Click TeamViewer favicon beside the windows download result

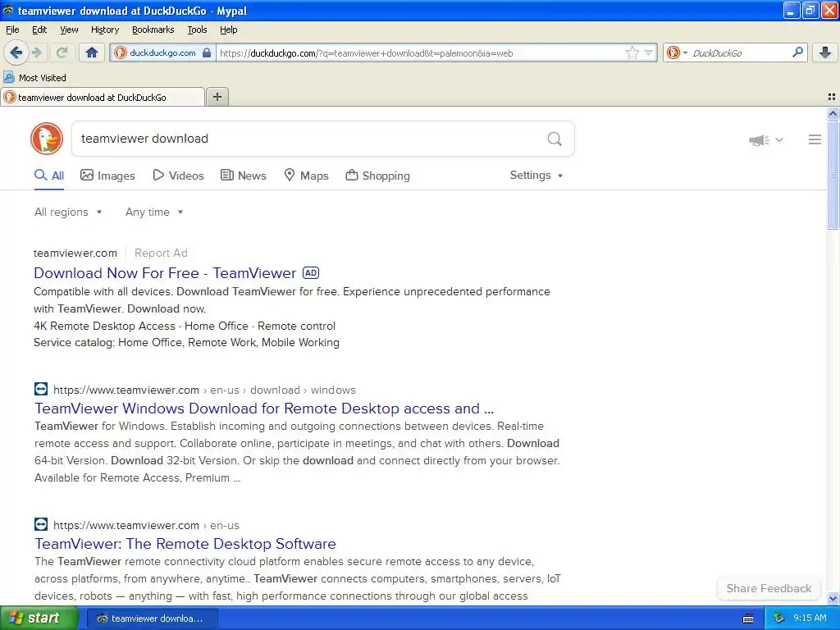click(41, 389)
